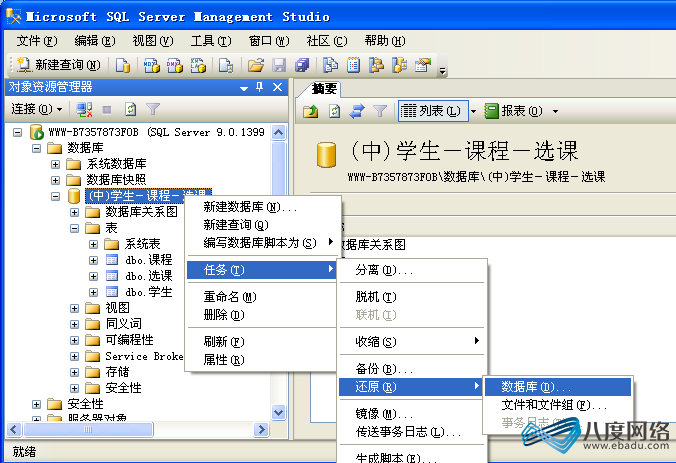
Task: Expand the 数据库关系图 tree node
Action: pyautogui.click(x=75, y=212)
